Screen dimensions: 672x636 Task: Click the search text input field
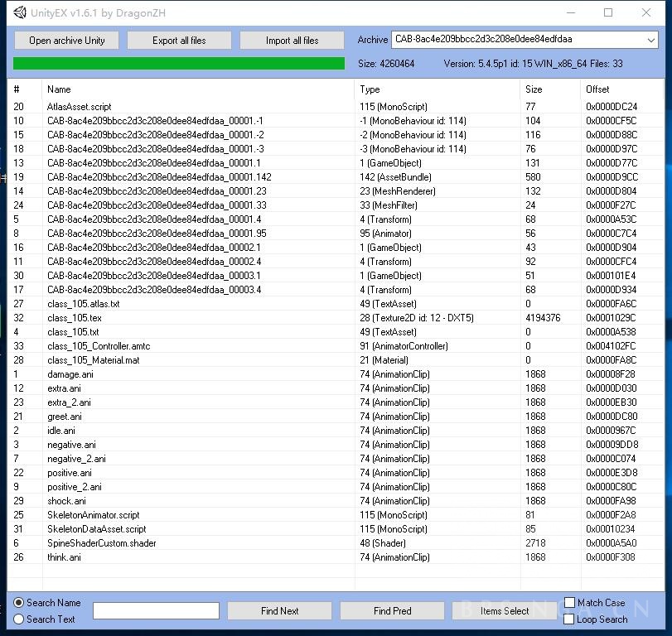coord(156,611)
